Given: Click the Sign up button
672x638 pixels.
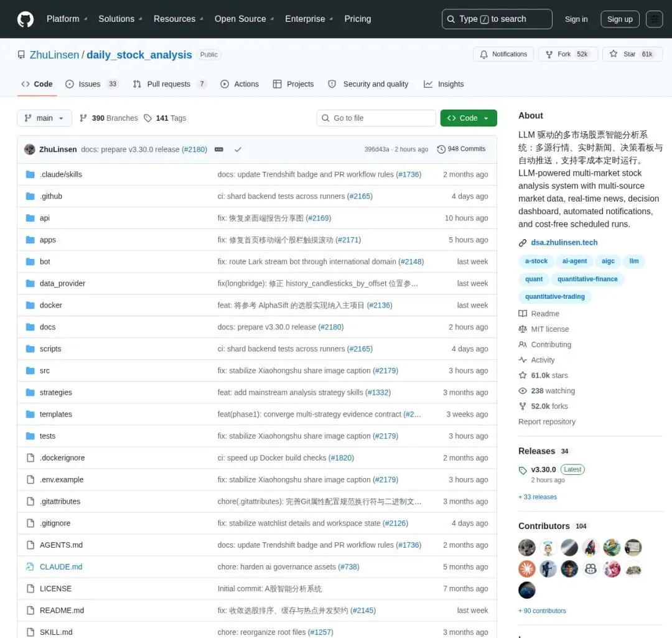Looking at the screenshot, I should [x=620, y=19].
